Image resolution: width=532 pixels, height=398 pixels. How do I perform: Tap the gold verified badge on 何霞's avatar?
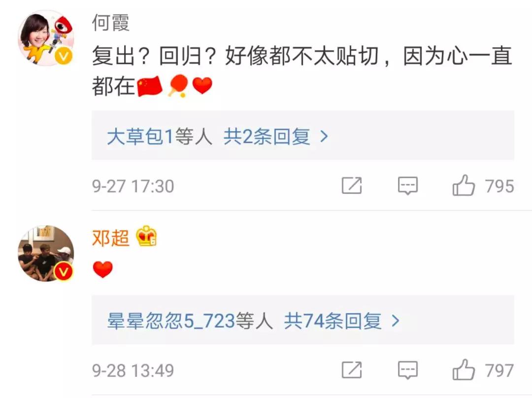[x=64, y=55]
